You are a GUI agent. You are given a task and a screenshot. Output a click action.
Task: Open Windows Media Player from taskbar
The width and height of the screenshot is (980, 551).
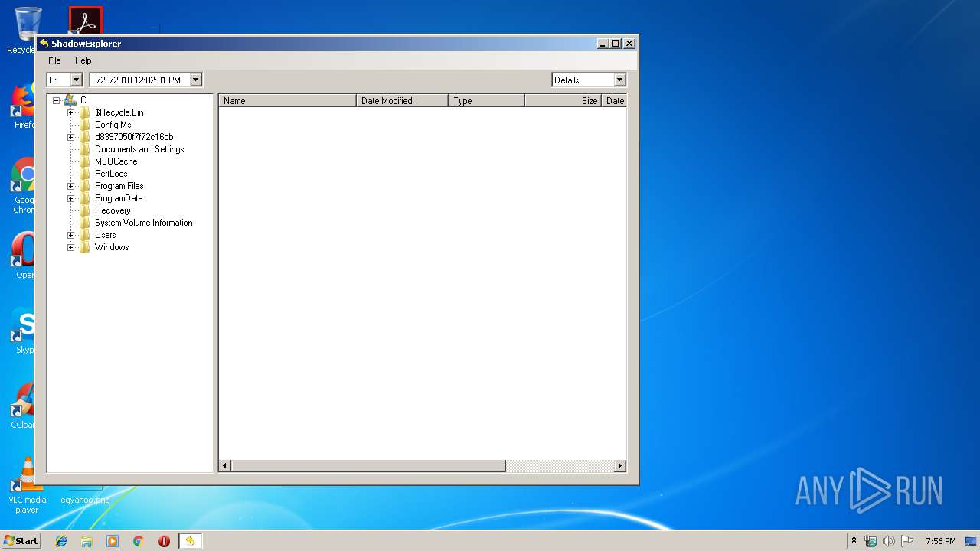[x=113, y=541]
